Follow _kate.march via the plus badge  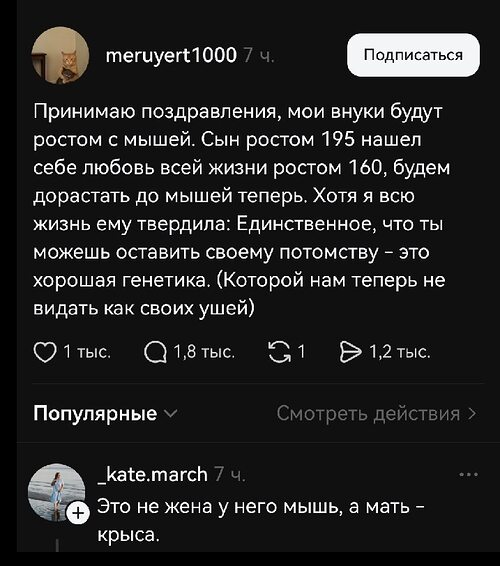[x=78, y=512]
